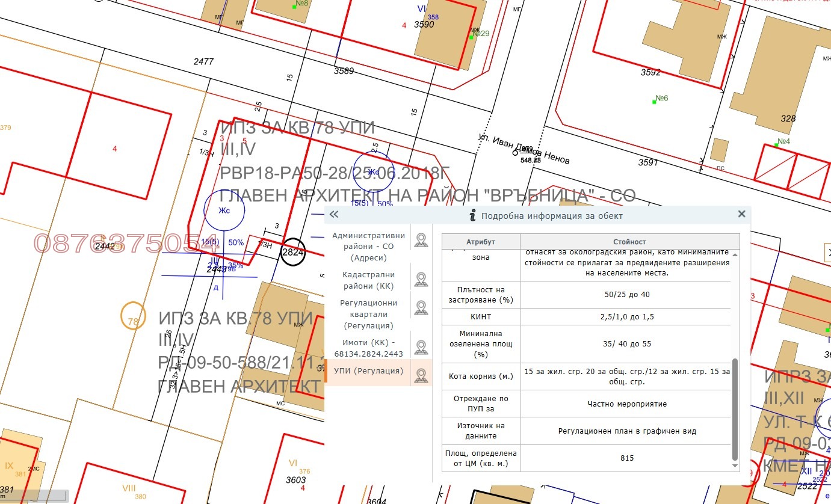Close the Подробна информация за обект panel
The width and height of the screenshot is (831, 504).
[x=741, y=214]
